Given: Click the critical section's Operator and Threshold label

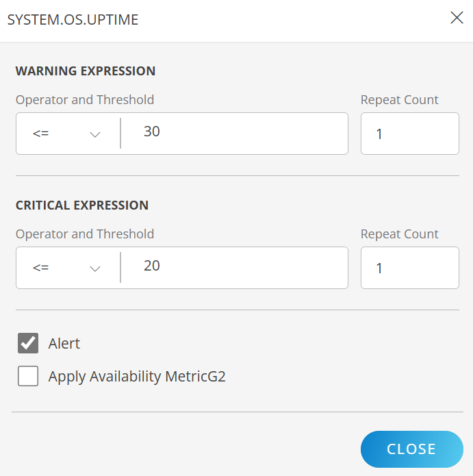Looking at the screenshot, I should coord(85,234).
